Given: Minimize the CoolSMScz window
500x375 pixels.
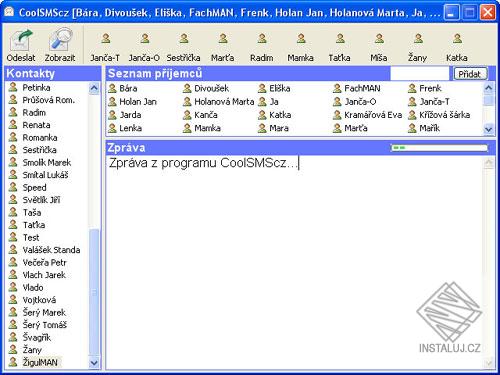Looking at the screenshot, I should coord(452,13).
